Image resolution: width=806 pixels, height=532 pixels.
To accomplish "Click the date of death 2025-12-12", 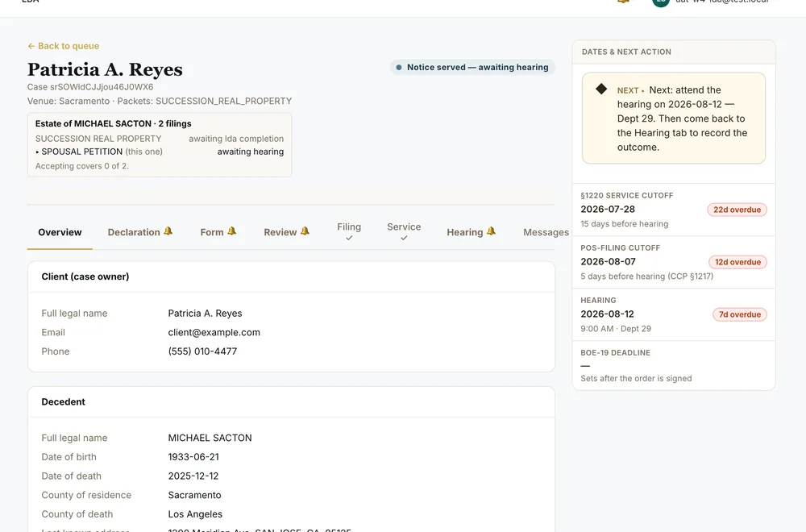I will click(x=193, y=476).
